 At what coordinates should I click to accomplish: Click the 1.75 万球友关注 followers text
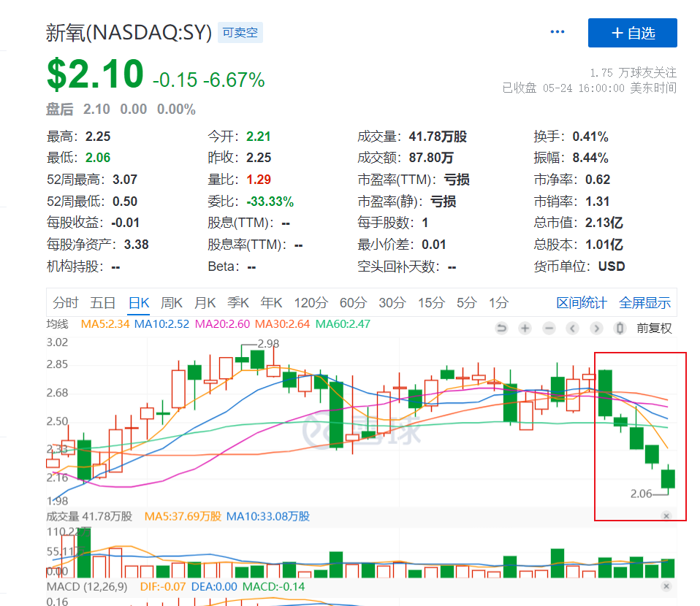click(x=633, y=72)
